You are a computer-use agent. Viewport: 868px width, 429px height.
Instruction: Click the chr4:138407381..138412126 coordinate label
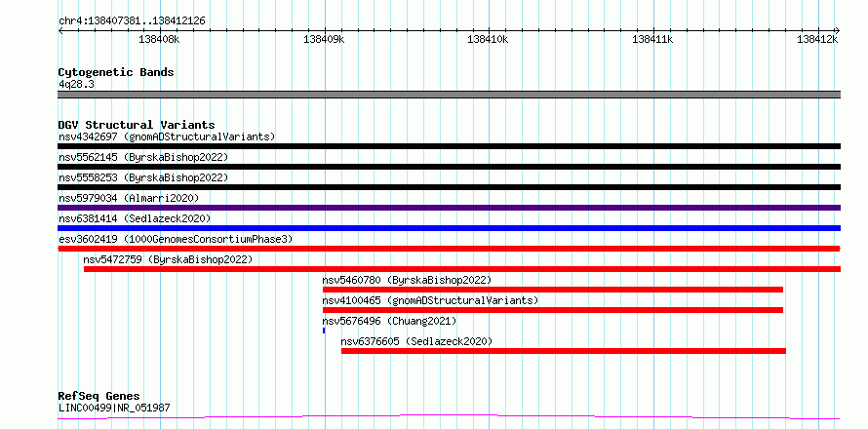[x=132, y=21]
